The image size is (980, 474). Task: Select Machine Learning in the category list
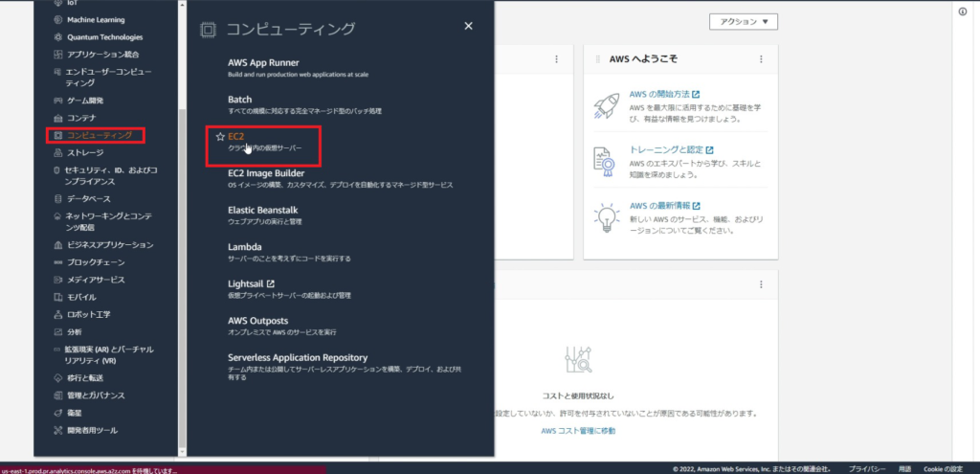tap(96, 19)
